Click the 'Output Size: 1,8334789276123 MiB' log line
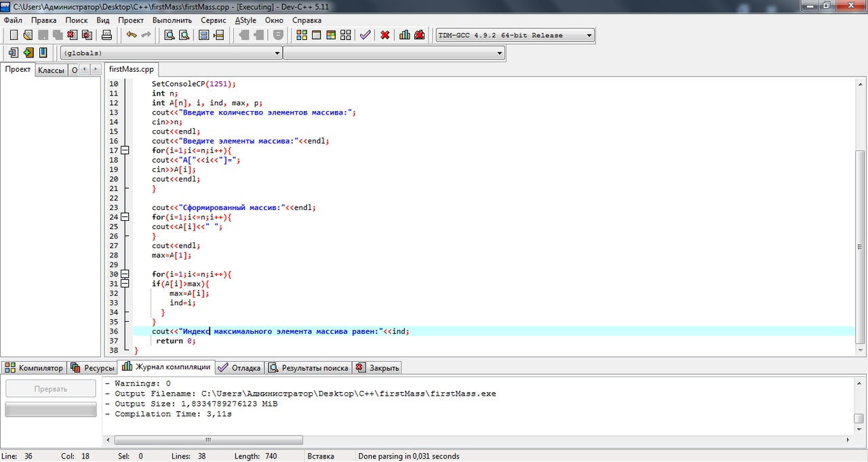Screen dimensions: 868x462 (x=191, y=404)
